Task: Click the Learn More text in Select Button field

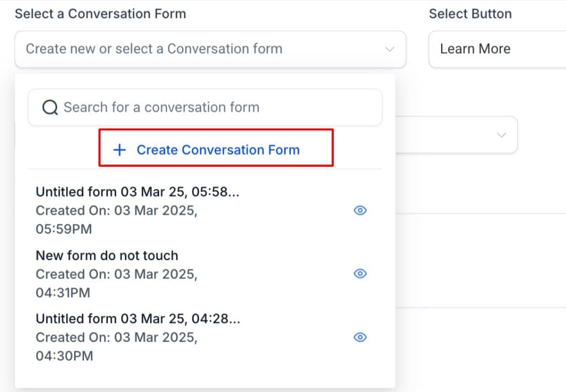Action: click(x=475, y=49)
